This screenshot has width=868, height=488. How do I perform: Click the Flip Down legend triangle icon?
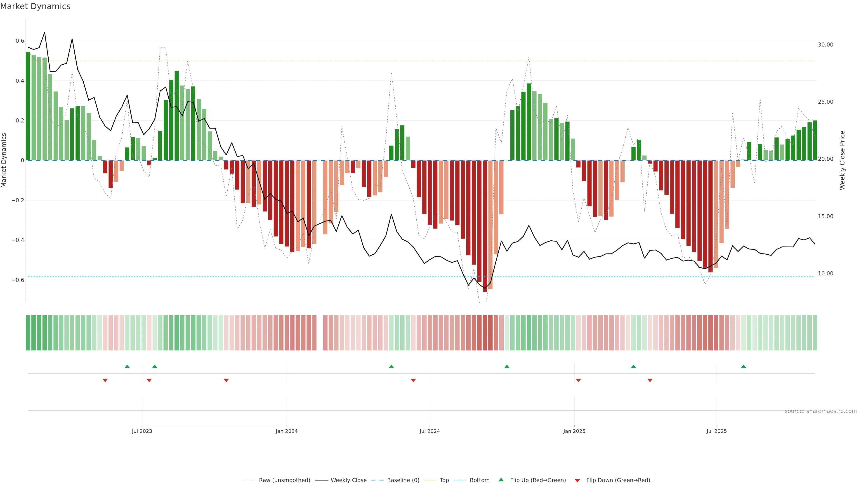pyautogui.click(x=577, y=480)
